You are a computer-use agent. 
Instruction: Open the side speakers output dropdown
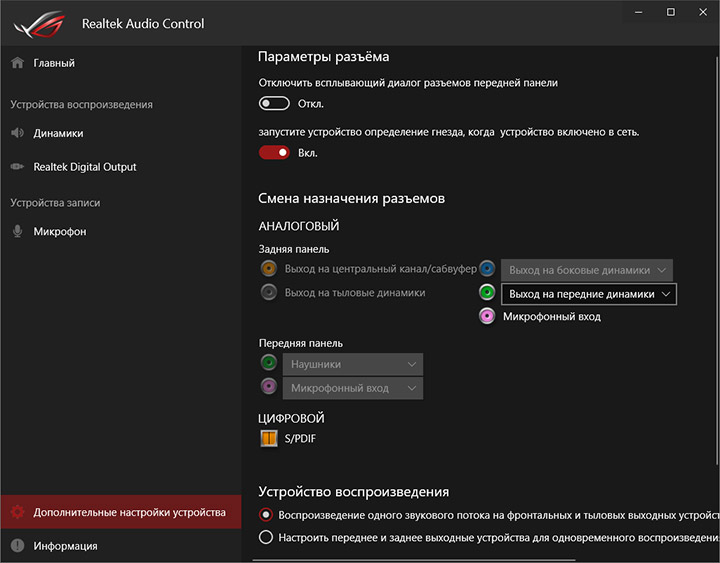587,270
